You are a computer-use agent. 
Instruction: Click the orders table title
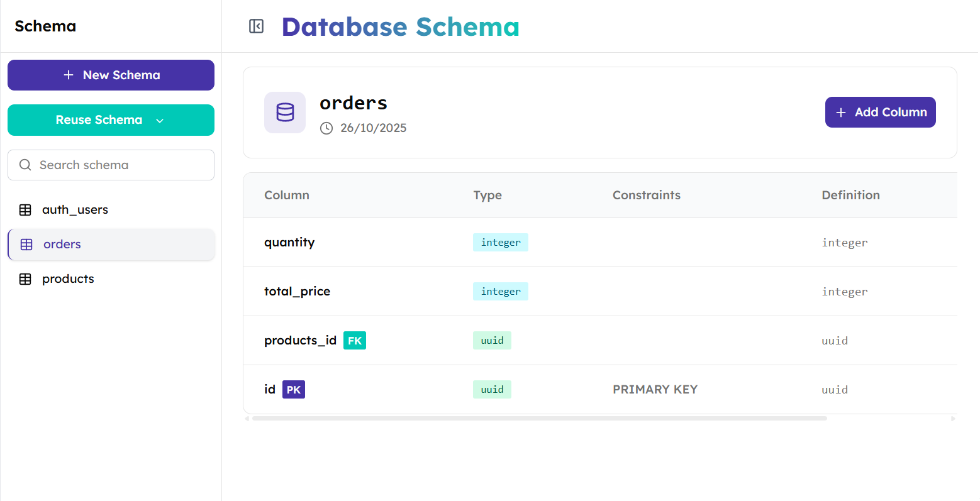tap(354, 103)
